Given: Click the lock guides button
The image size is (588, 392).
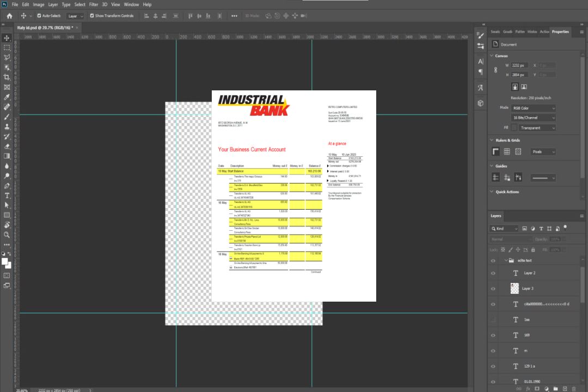Looking at the screenshot, I should 507,178.
